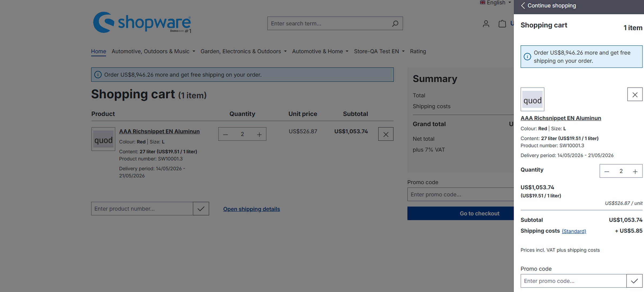Open the English language dropdown
The height and width of the screenshot is (292, 644).
pos(496,3)
